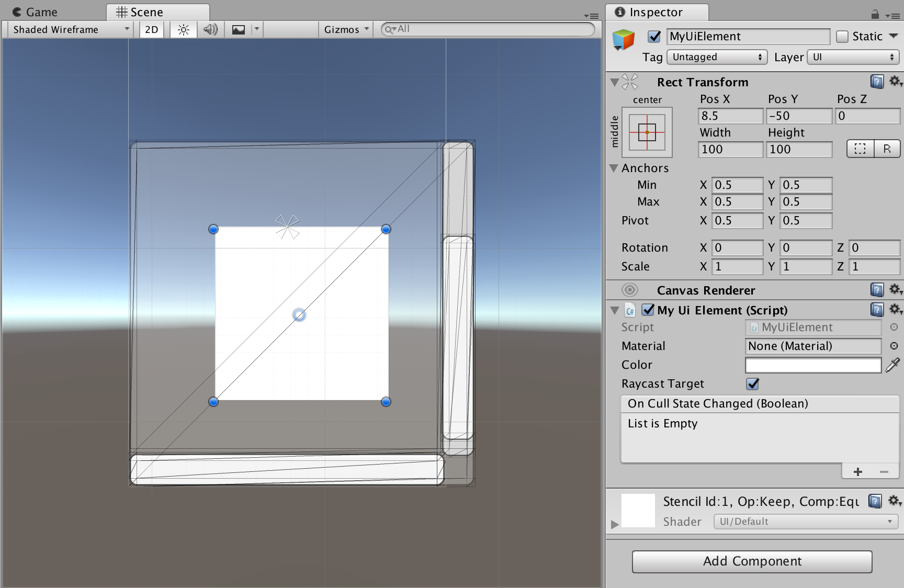Open My Ui Element gear settings

click(895, 309)
